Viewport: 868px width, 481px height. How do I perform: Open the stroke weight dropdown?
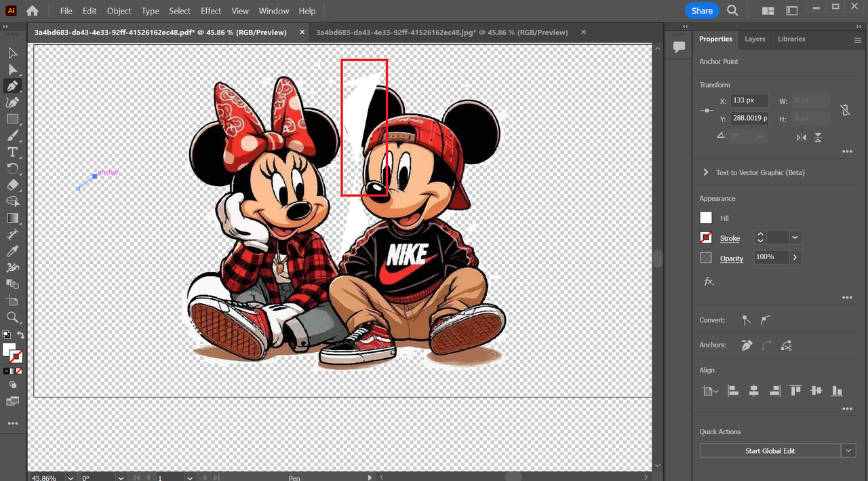click(795, 237)
